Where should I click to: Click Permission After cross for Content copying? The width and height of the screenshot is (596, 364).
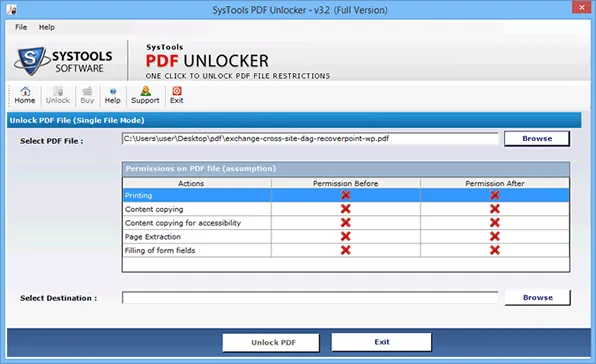coord(495,209)
